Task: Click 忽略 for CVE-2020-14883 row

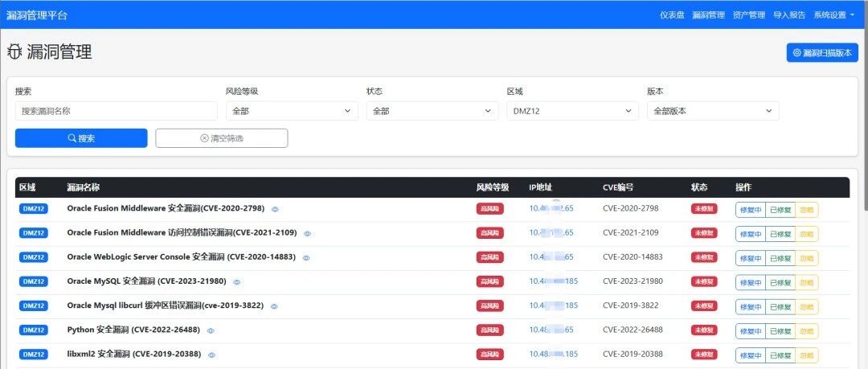Action: click(x=807, y=258)
